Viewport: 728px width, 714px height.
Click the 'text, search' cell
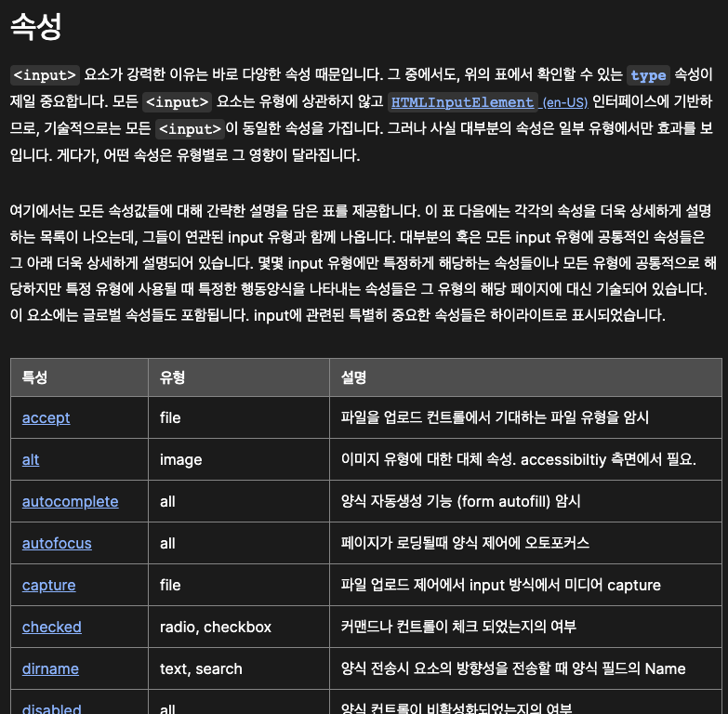coord(239,668)
